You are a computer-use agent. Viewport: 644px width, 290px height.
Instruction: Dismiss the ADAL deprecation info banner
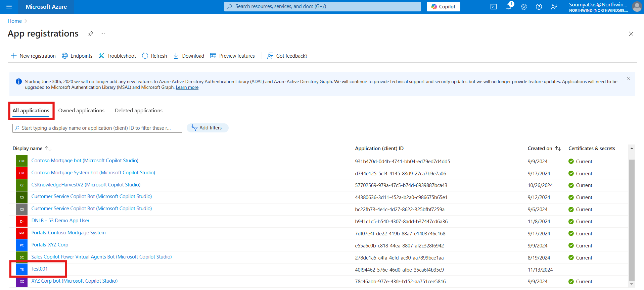point(629,79)
